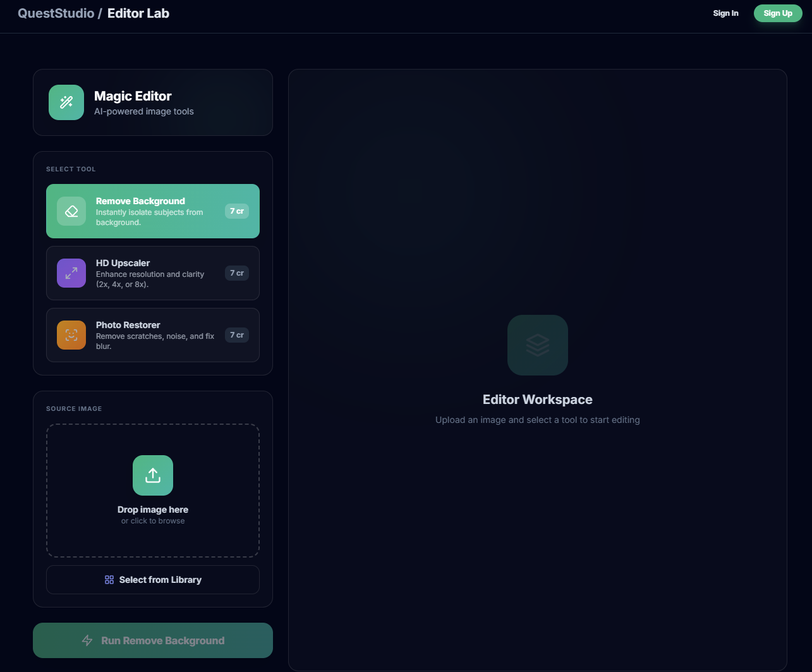Click the HD Upscaler resize-arrows icon

[x=71, y=273]
